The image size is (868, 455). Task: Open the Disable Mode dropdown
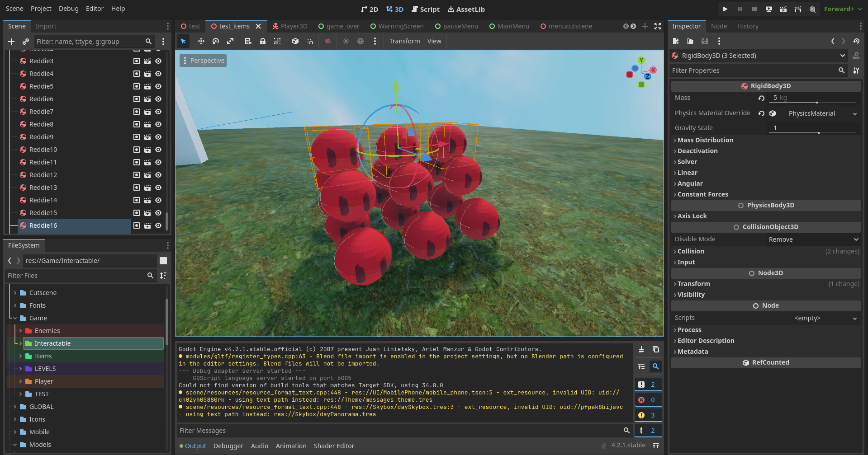tap(813, 239)
